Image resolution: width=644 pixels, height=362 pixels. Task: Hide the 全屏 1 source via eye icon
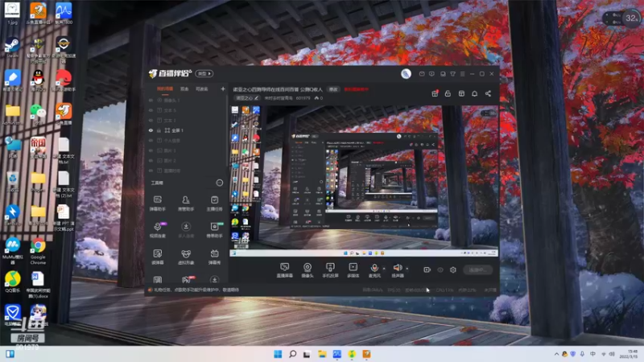coord(151,130)
